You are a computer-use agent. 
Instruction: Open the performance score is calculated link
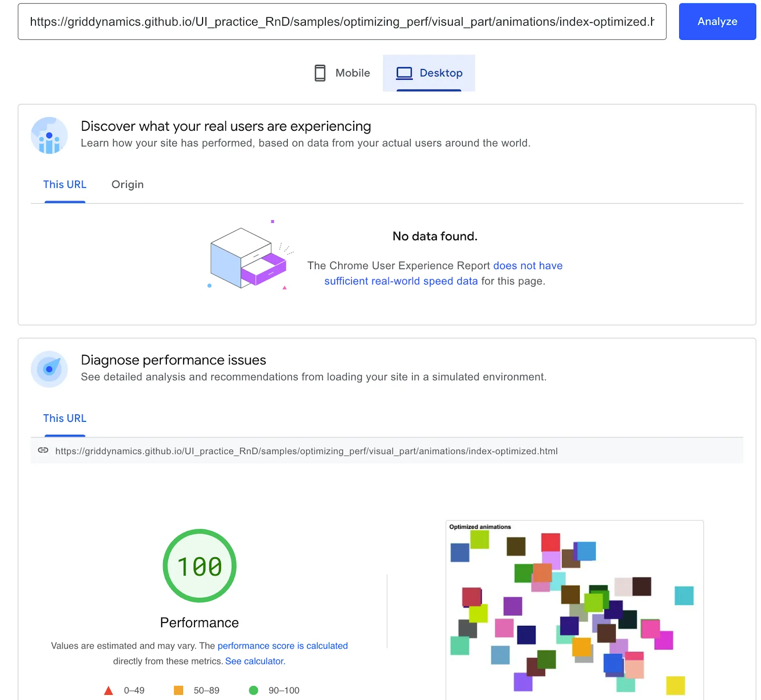point(283,645)
